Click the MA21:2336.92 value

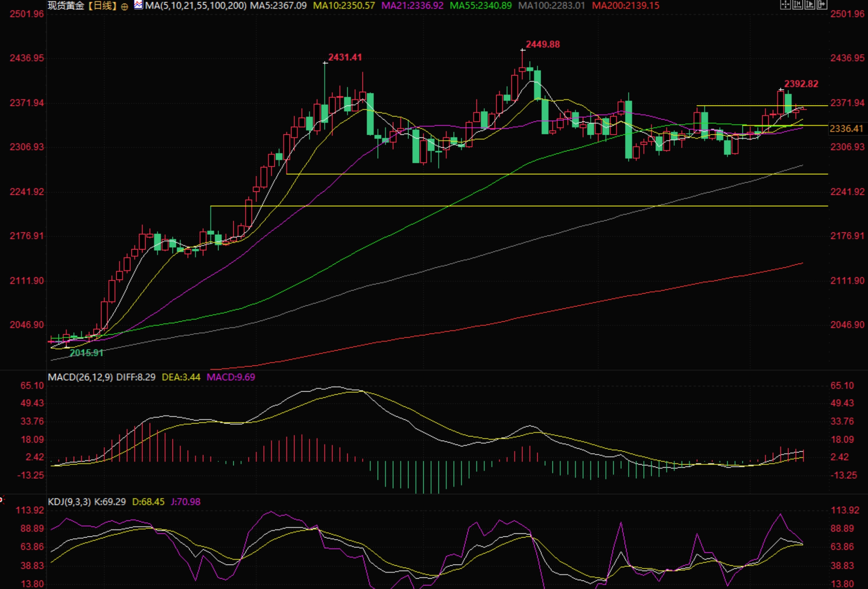(x=413, y=6)
